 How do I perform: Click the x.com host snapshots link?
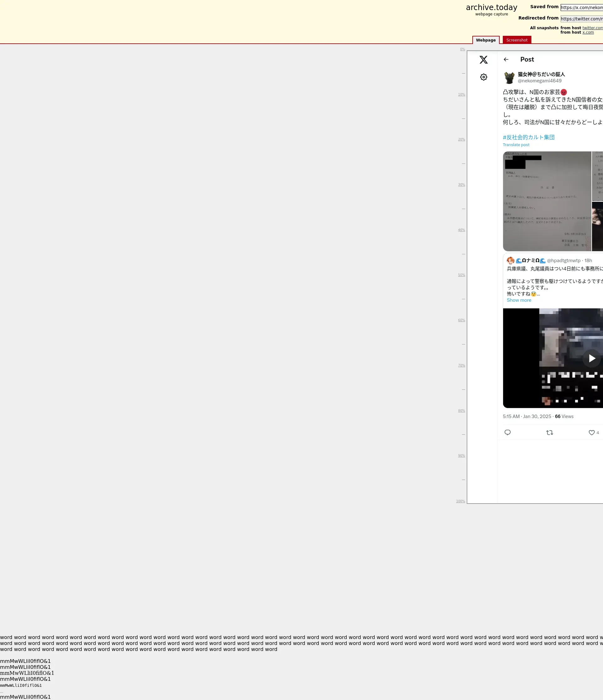click(588, 32)
